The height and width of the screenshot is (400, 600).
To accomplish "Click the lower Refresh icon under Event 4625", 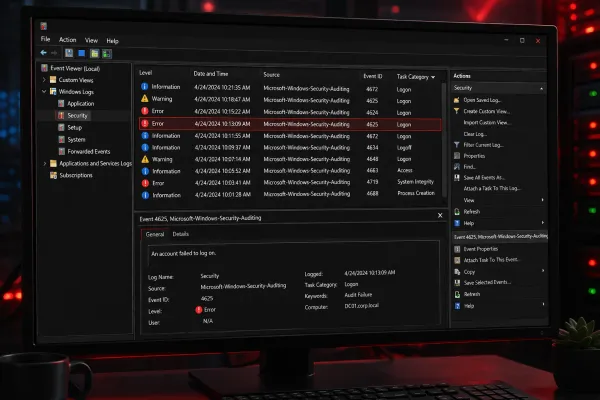I will 457,294.
